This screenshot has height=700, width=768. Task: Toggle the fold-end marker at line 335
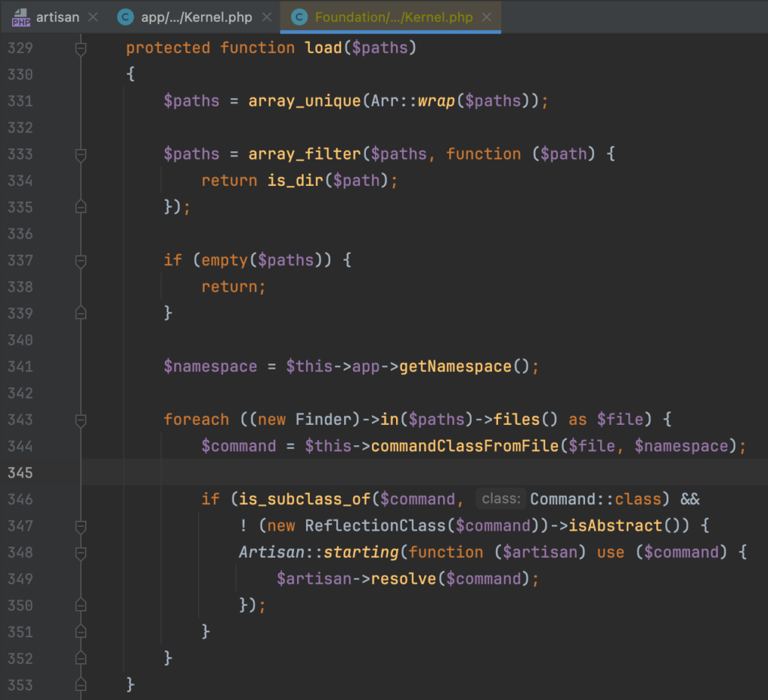point(81,207)
